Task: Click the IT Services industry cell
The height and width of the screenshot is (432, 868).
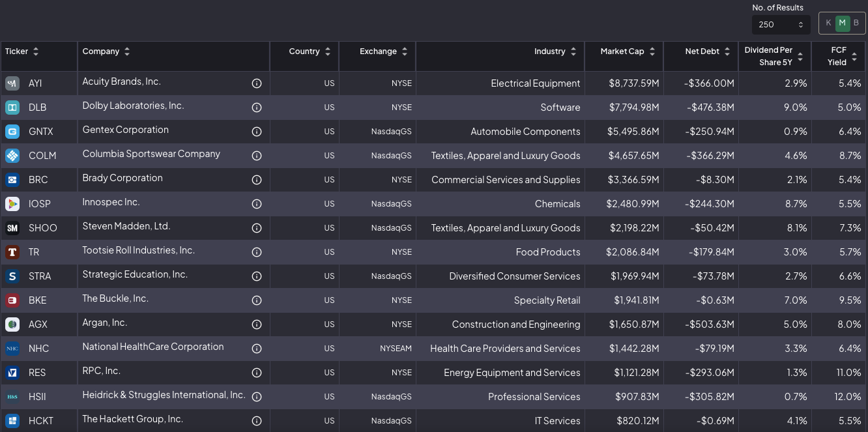Action: point(557,421)
